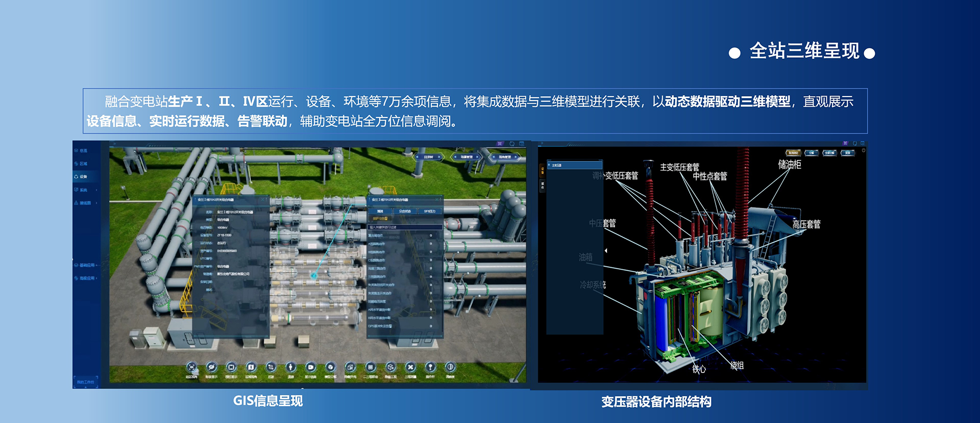Click the half-circle contrast icon at toolbar end
The image size is (980, 423).
pyautogui.click(x=450, y=367)
